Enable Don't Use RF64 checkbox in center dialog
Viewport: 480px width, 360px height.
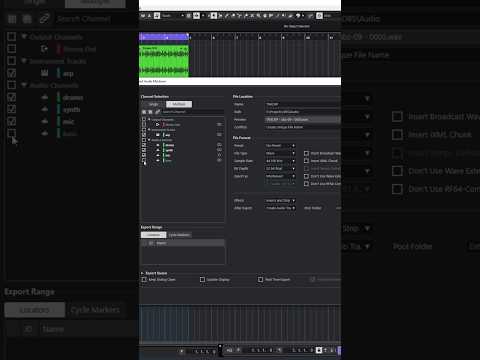(306, 184)
